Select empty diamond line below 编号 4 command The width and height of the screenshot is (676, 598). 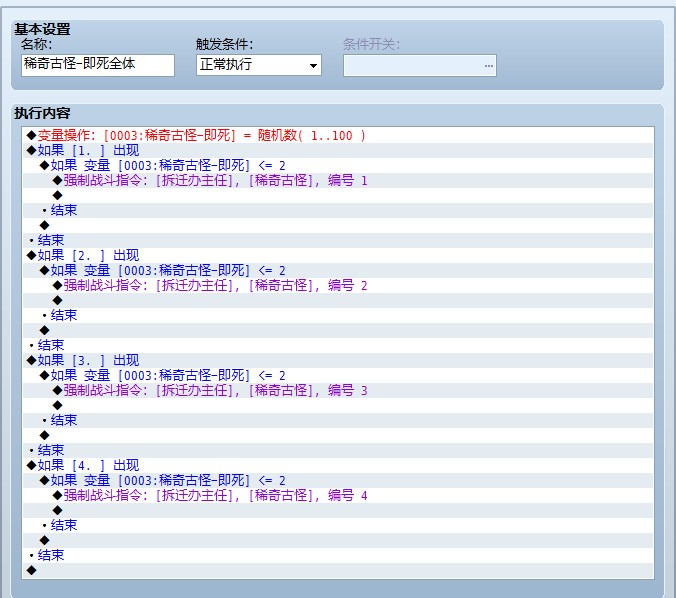click(338, 510)
